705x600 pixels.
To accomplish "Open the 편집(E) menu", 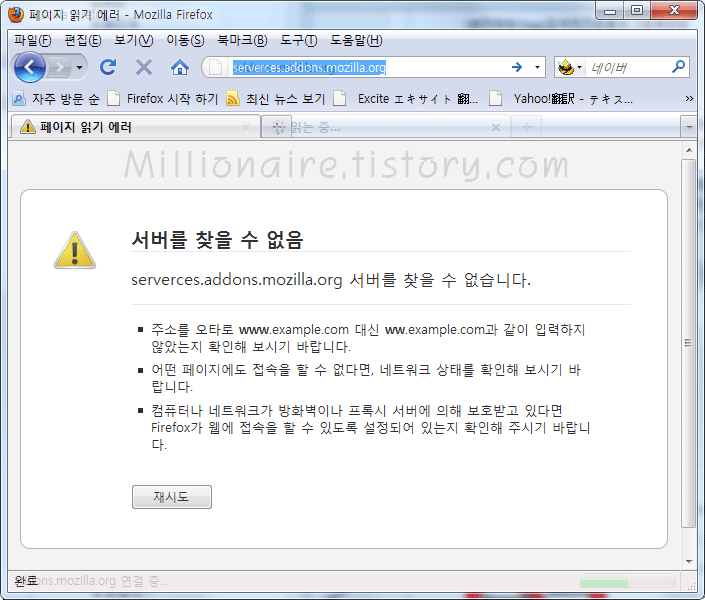I will click(x=83, y=40).
